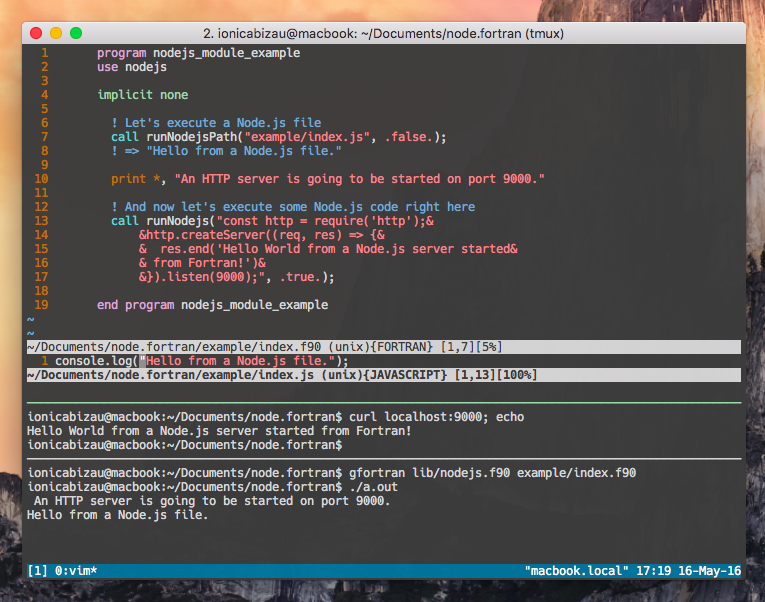Click the 'gfortran lib/nodejs.f90 example/index.f90' command
Screen dimensions: 765x602
tap(492, 473)
